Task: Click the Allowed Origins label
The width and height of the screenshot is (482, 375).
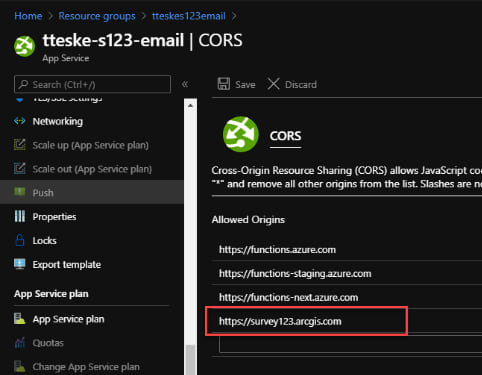Action: pos(248,220)
